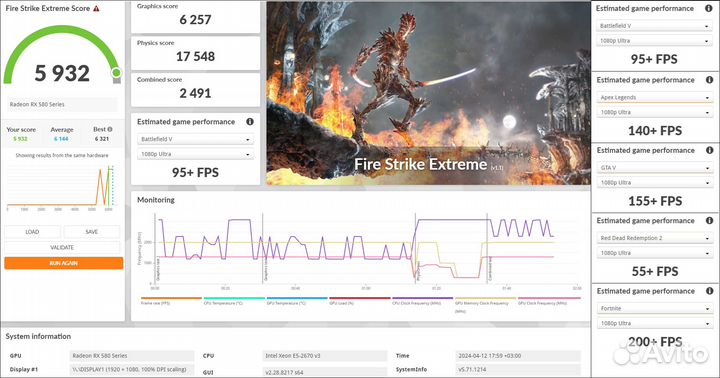Toggle the GPU Load (%) legend entry
The image size is (720, 378).
[x=360, y=301]
